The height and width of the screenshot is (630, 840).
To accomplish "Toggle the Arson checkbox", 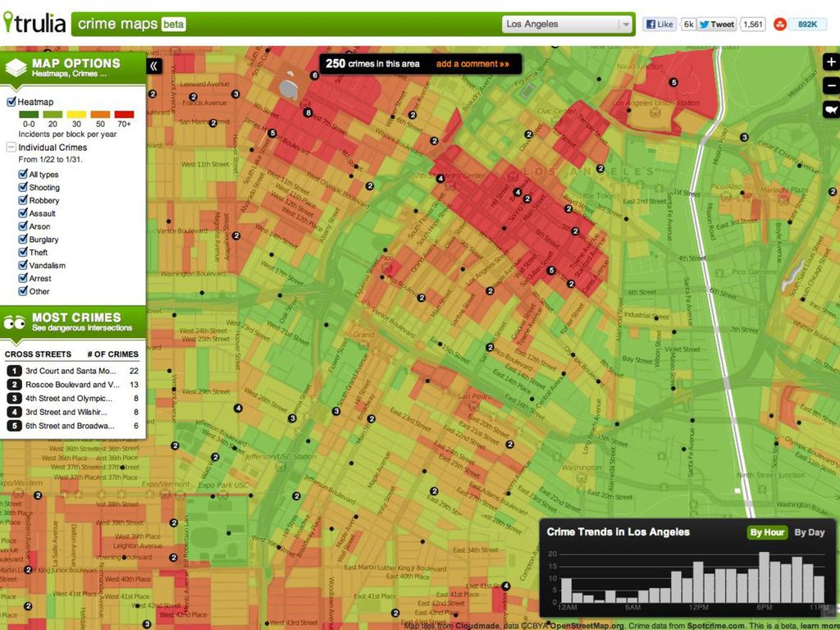I will click(x=23, y=226).
